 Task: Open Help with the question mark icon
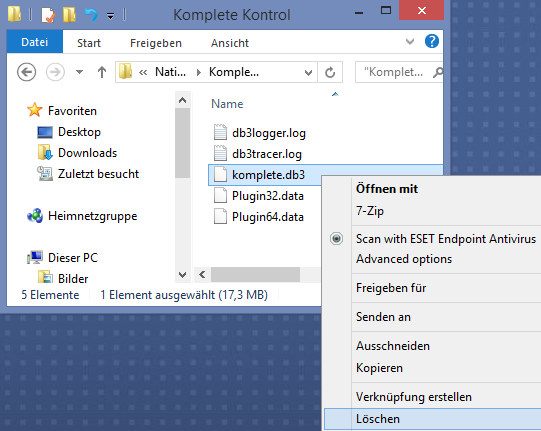click(x=432, y=41)
